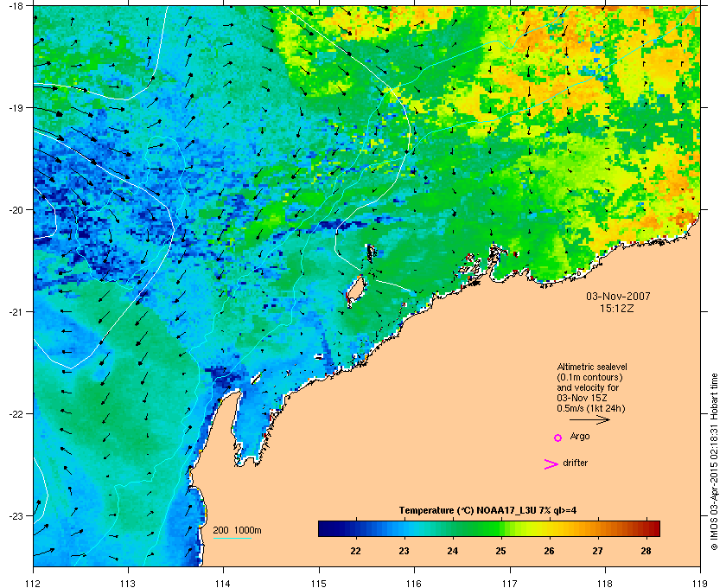Click the latitude axis label -19
726x588 pixels.
pyautogui.click(x=16, y=108)
